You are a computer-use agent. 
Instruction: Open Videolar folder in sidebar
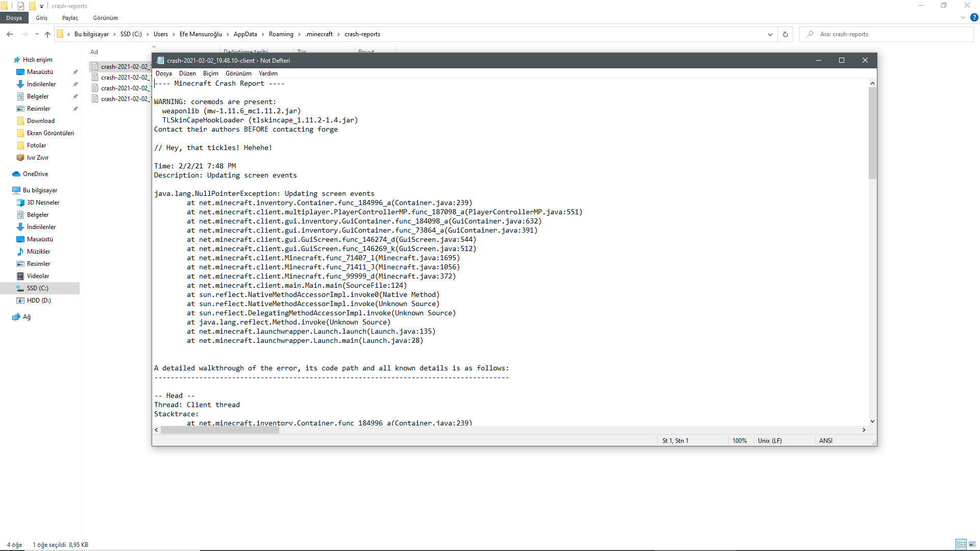(38, 276)
